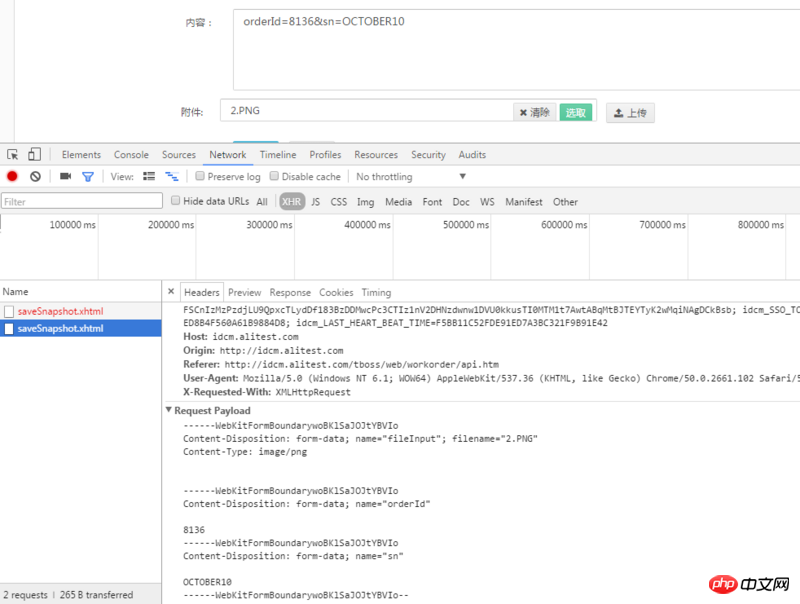Filter requests by CSS

pyautogui.click(x=339, y=202)
